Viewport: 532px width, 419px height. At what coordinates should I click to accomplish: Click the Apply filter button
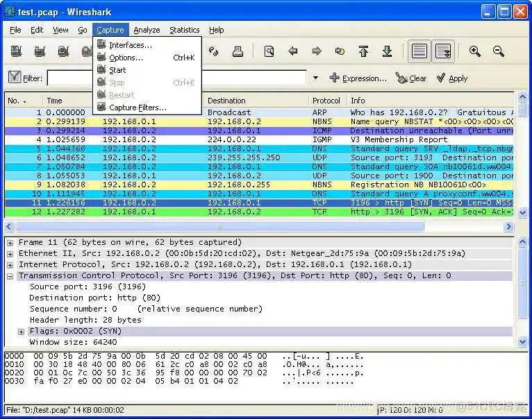(452, 78)
